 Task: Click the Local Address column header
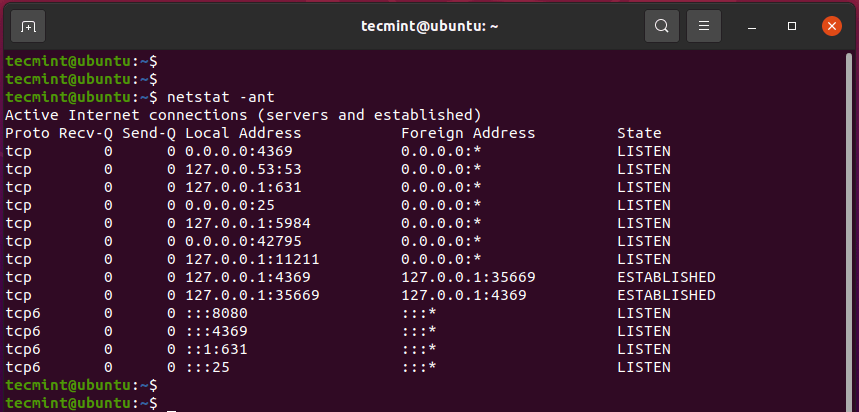243,133
